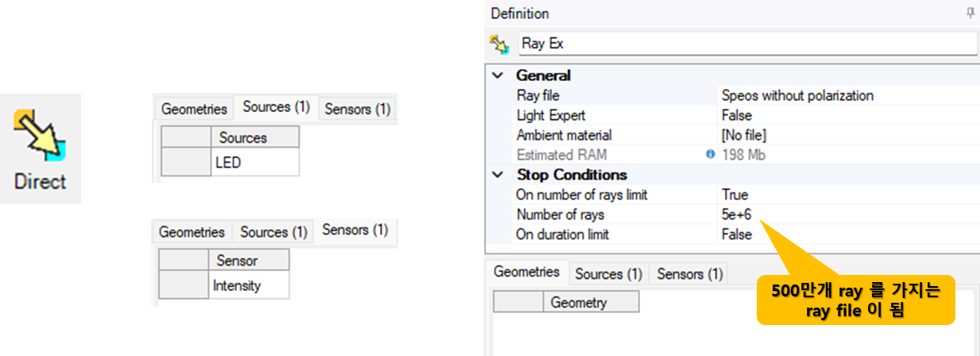The width and height of the screenshot is (980, 356).
Task: Select the LED source row
Action: pos(255,162)
